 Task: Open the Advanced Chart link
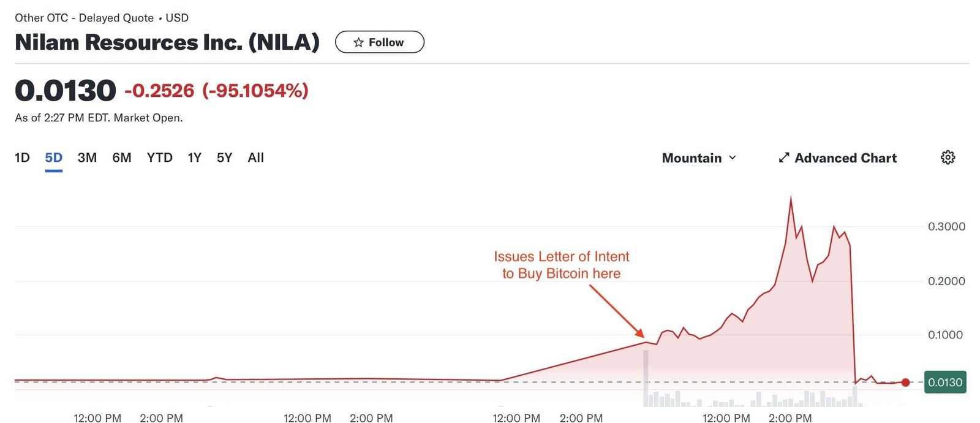click(x=845, y=158)
